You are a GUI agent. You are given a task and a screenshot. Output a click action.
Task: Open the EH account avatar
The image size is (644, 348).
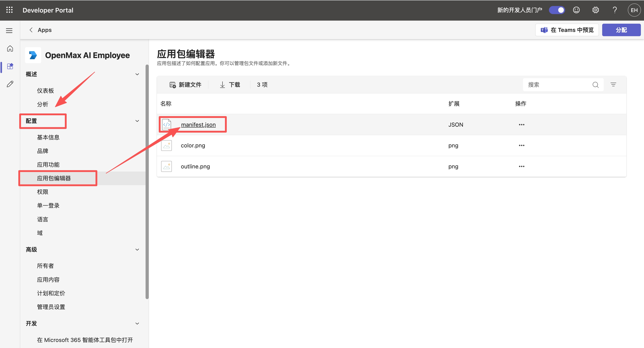pyautogui.click(x=634, y=10)
